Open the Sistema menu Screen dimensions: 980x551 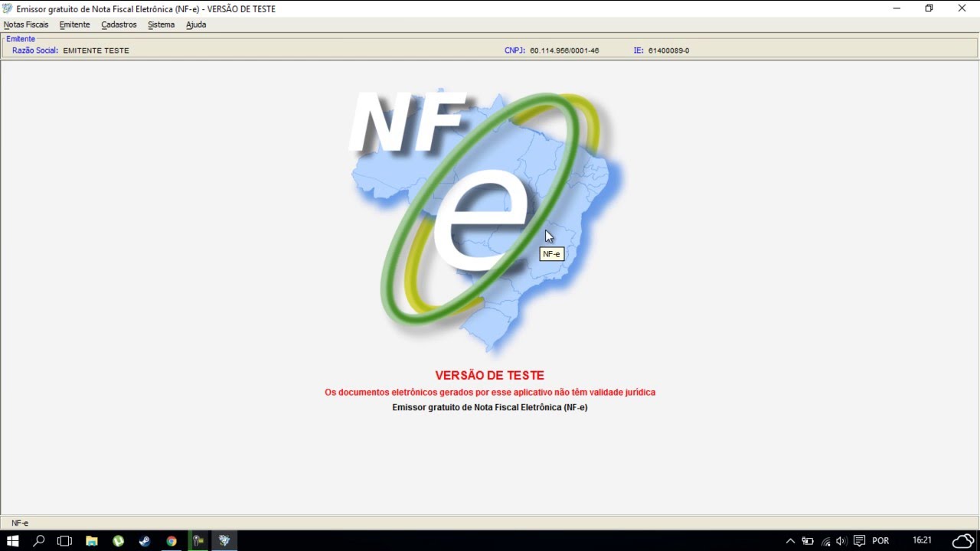161,24
